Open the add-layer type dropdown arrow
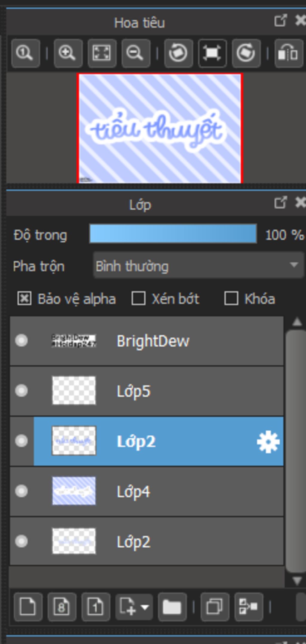Viewport: 306px width, 644px height. tap(145, 607)
